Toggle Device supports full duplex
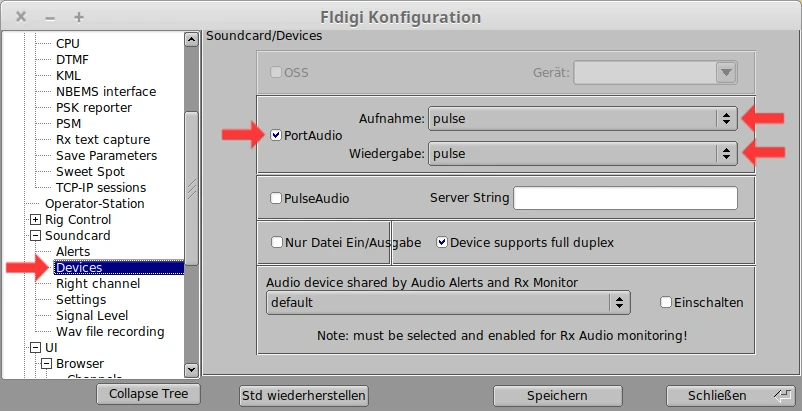802x411 pixels. 442,242
